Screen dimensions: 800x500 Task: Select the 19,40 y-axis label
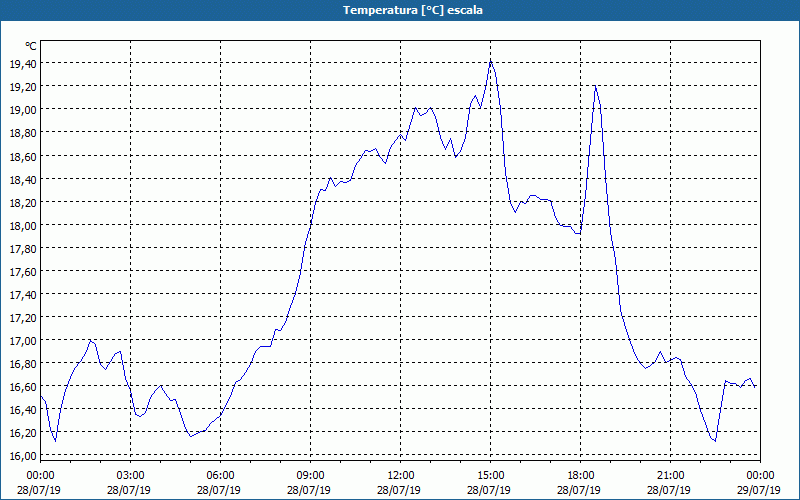22,63
